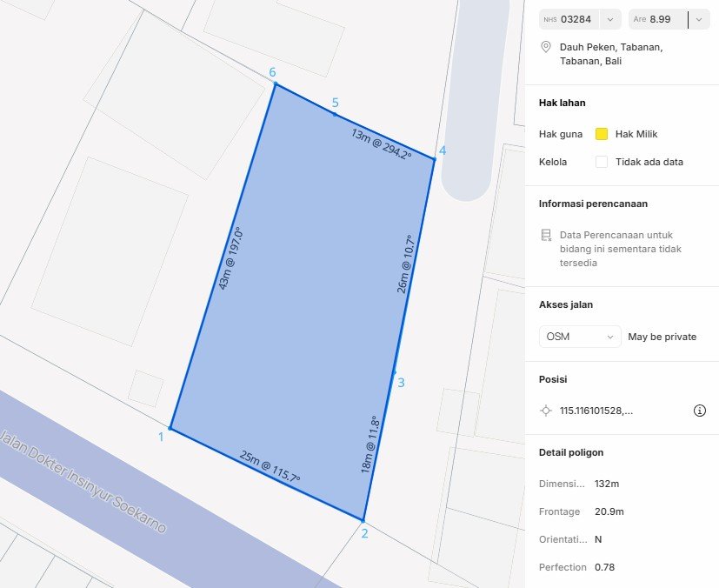Click the coordinates text 115.116101528
The height and width of the screenshot is (588, 719).
[x=596, y=411]
